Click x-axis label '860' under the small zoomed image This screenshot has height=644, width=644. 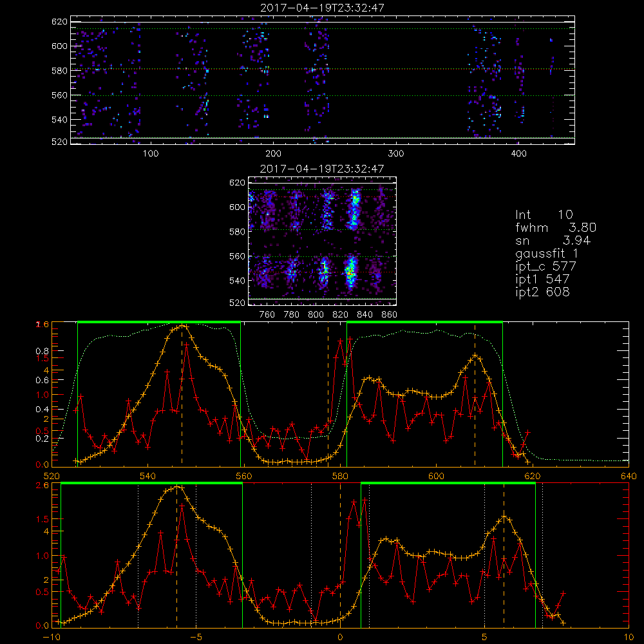point(390,315)
